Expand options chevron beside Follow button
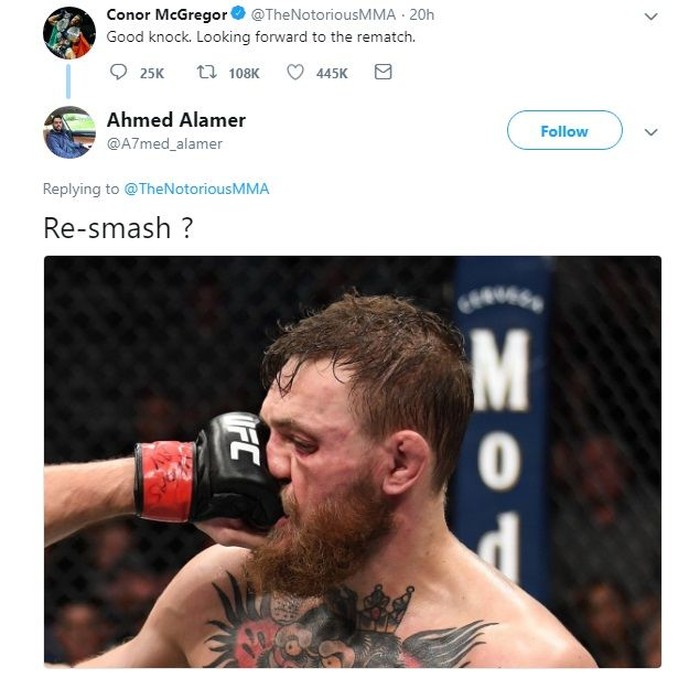The height and width of the screenshot is (678, 700). click(x=651, y=132)
